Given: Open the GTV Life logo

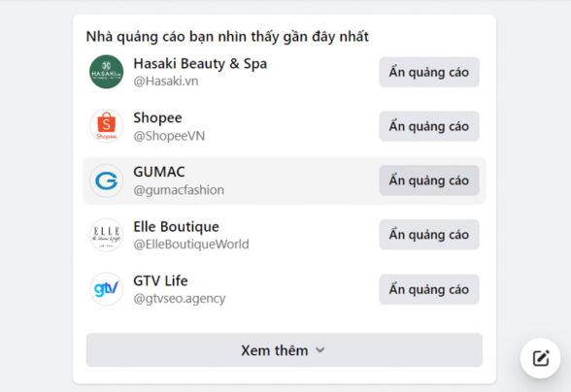Looking at the screenshot, I should [x=107, y=289].
